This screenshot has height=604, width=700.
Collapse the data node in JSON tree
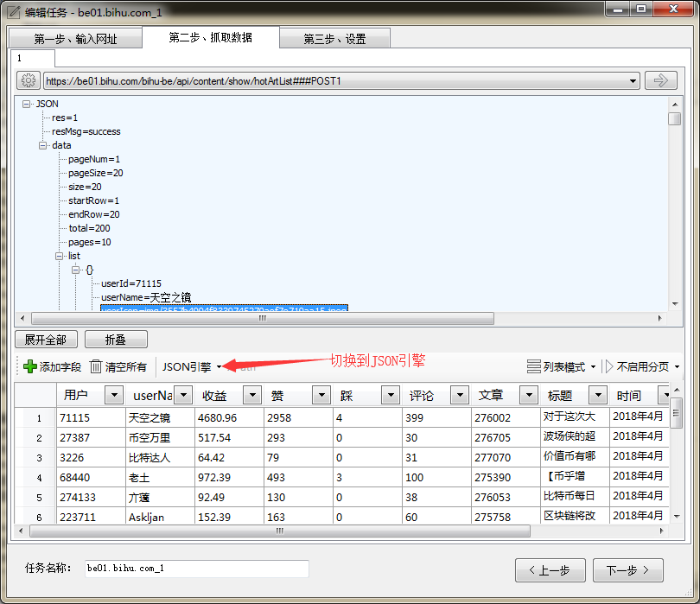pyautogui.click(x=43, y=145)
